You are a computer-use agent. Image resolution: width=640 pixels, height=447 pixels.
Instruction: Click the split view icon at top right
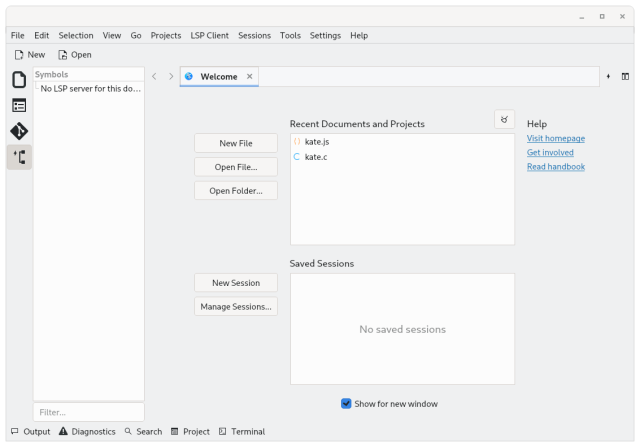pyautogui.click(x=625, y=76)
